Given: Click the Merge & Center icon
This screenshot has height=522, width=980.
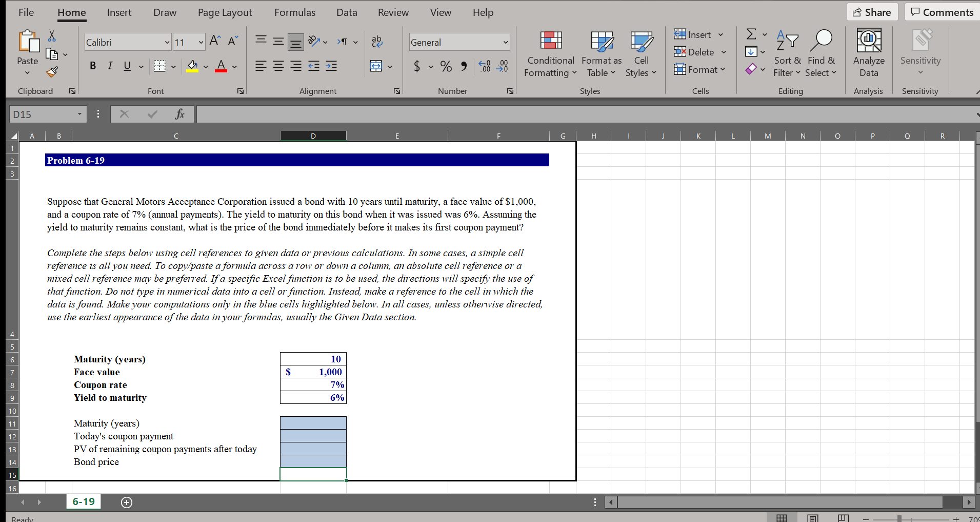Looking at the screenshot, I should [376, 66].
